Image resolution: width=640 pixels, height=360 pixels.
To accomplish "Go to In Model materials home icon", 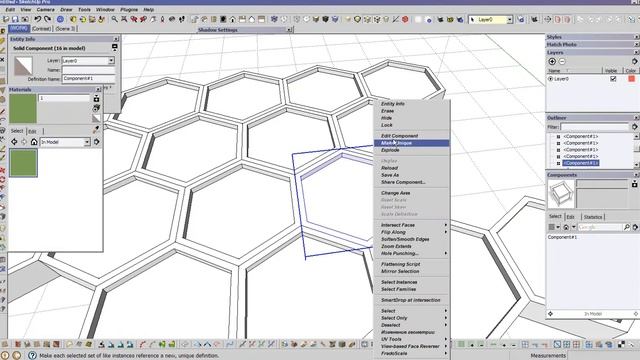I will click(34, 142).
